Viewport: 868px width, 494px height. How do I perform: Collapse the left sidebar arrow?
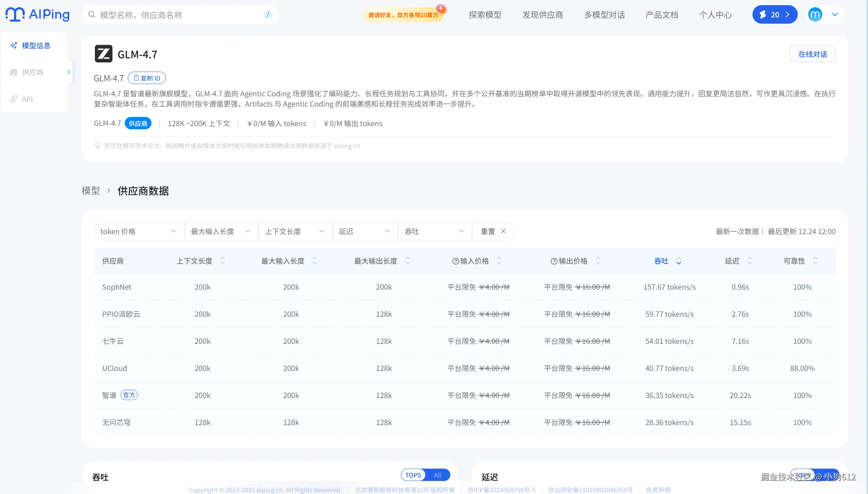click(x=69, y=72)
